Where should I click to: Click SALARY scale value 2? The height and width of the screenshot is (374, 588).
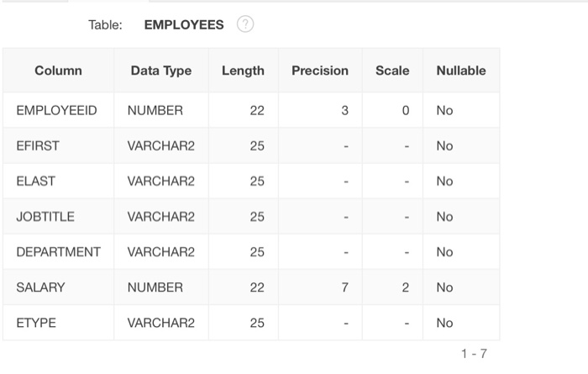click(x=405, y=287)
